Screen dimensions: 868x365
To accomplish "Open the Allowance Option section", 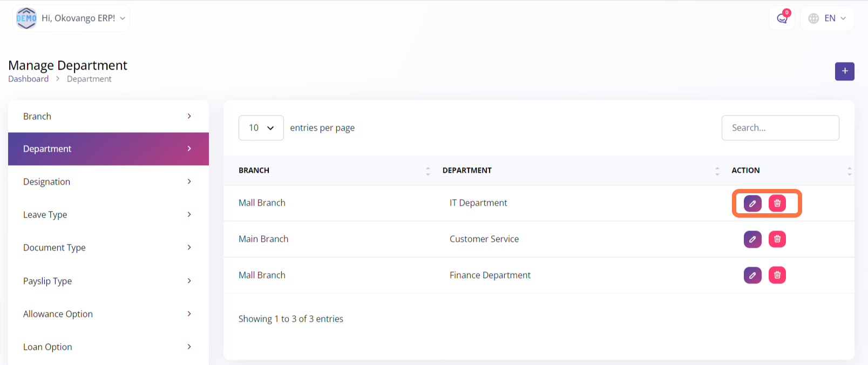I will (x=108, y=314).
